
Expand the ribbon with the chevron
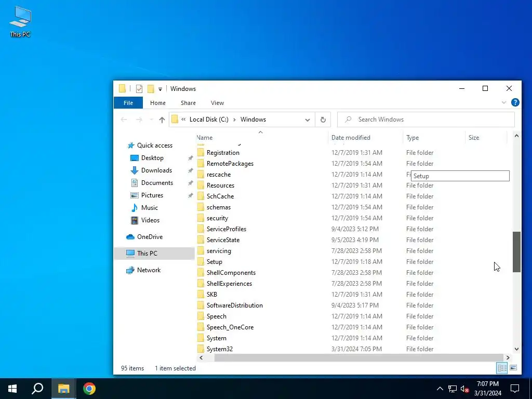click(504, 102)
